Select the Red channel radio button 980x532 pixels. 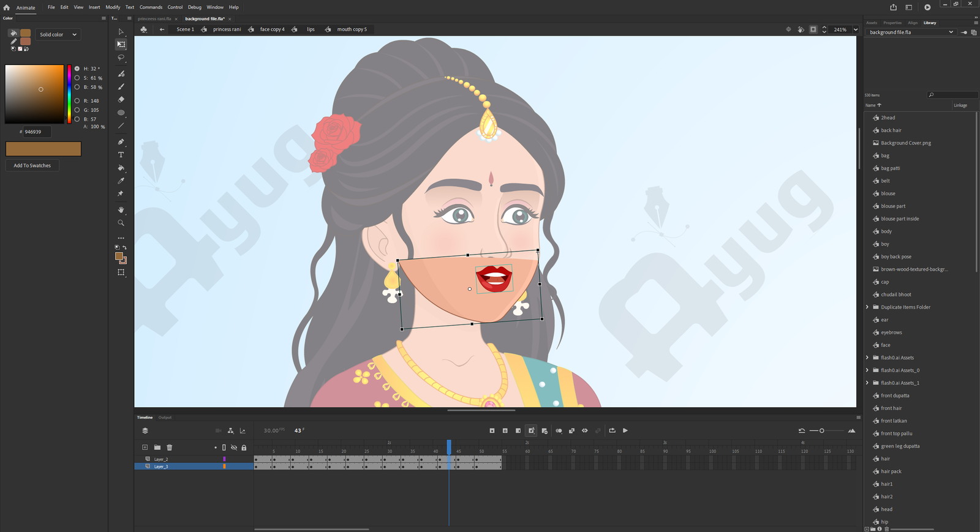[77, 101]
